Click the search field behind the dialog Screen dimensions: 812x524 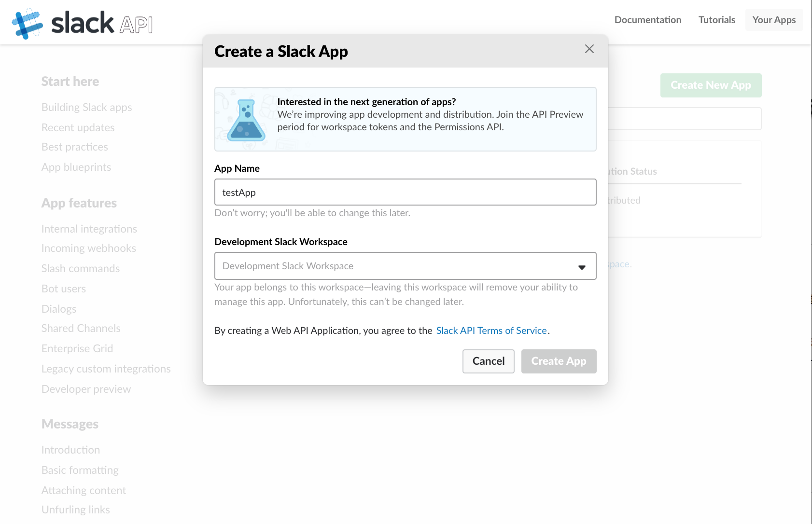point(685,119)
